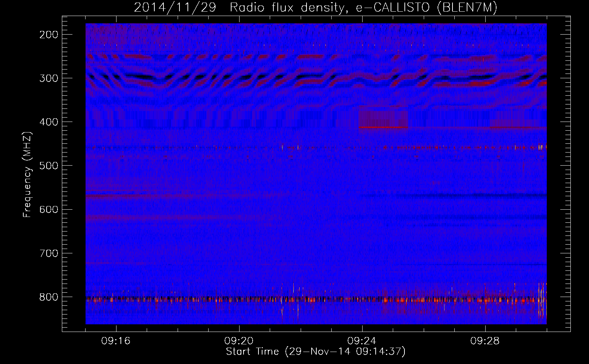Click the 800 frequency tick label
The image size is (589, 364).
(x=48, y=297)
